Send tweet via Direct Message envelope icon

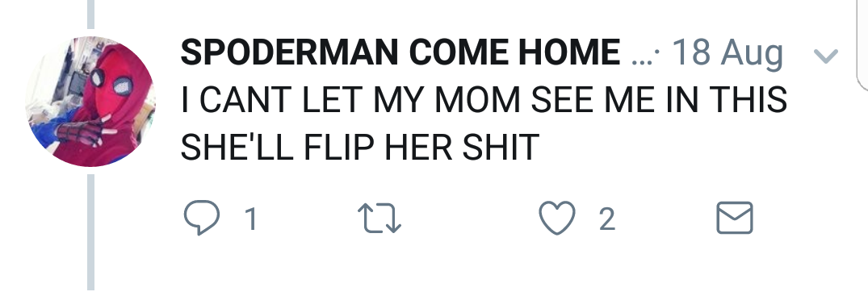tap(735, 218)
